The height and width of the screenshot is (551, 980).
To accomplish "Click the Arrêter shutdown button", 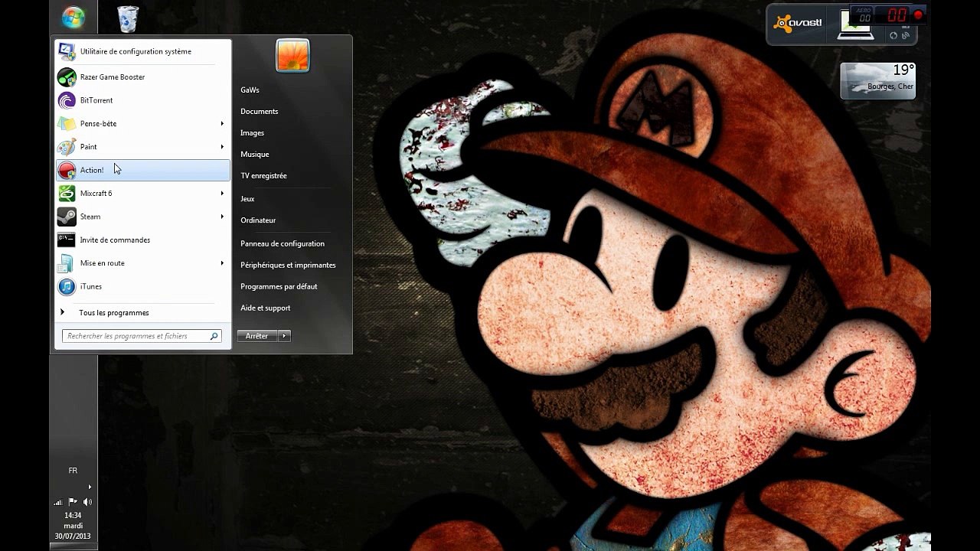I will click(x=257, y=336).
